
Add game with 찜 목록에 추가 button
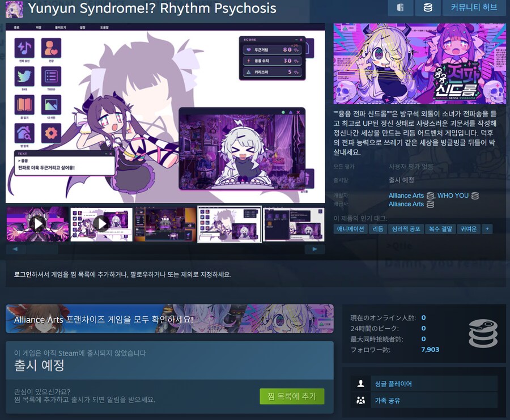(292, 396)
